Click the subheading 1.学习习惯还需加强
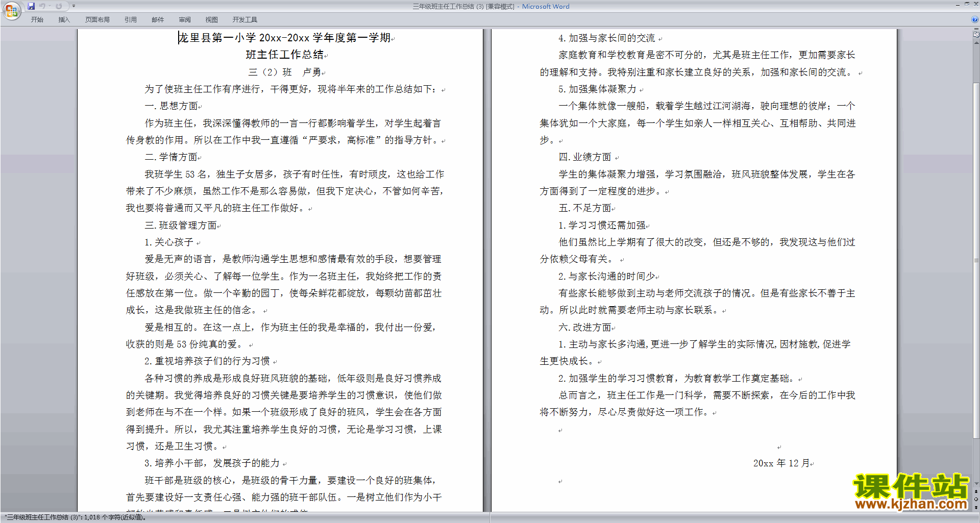980x523 pixels. tap(602, 226)
